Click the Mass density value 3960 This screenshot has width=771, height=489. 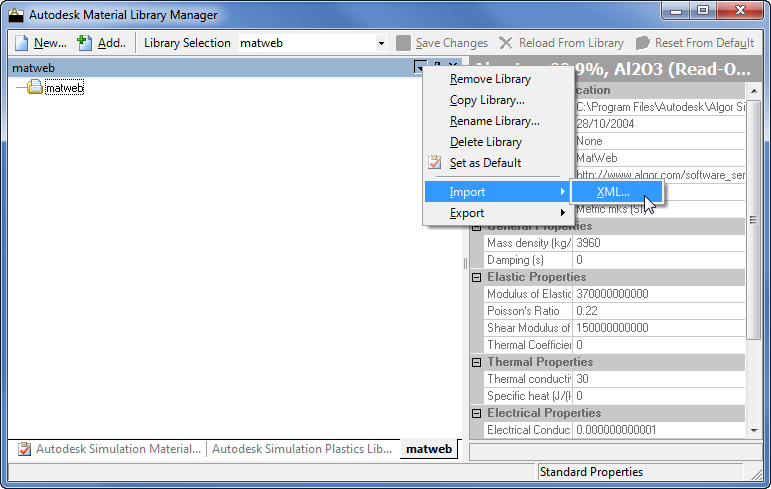pyautogui.click(x=659, y=243)
